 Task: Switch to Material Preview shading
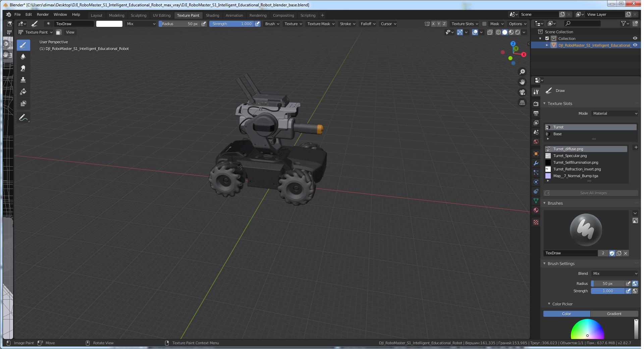click(511, 32)
